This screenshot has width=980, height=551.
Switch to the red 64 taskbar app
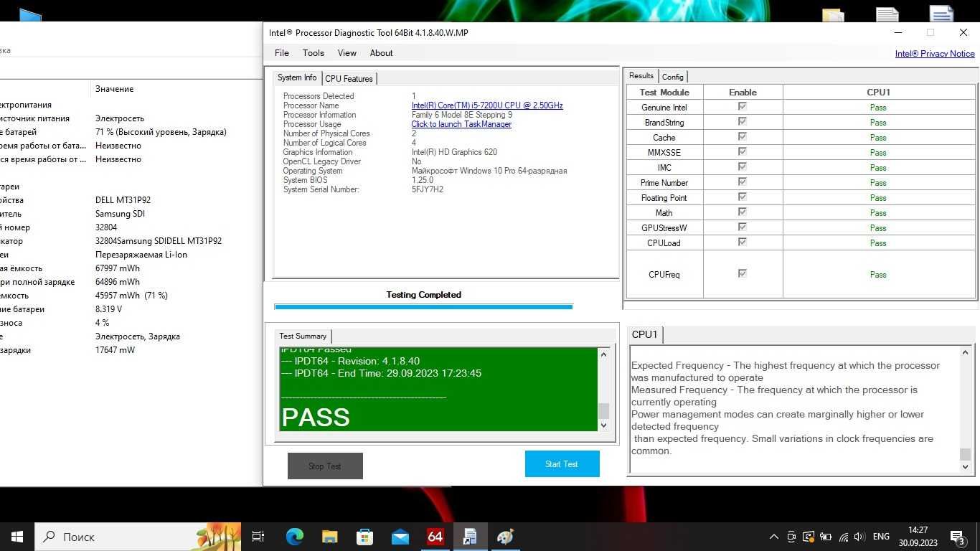435,537
